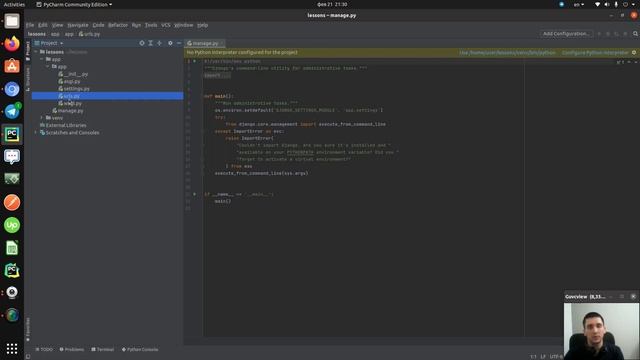640x360 pixels.
Task: Open Chromium browser from the dock
Action: tap(12, 89)
